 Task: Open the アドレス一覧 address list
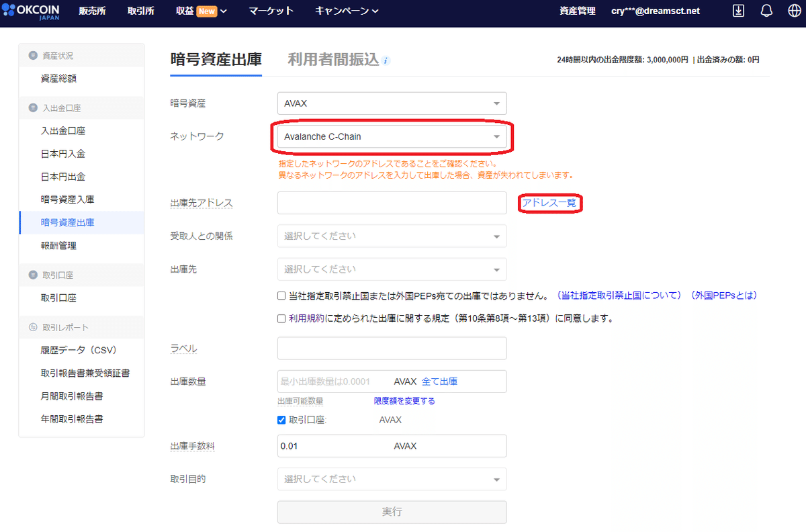549,202
